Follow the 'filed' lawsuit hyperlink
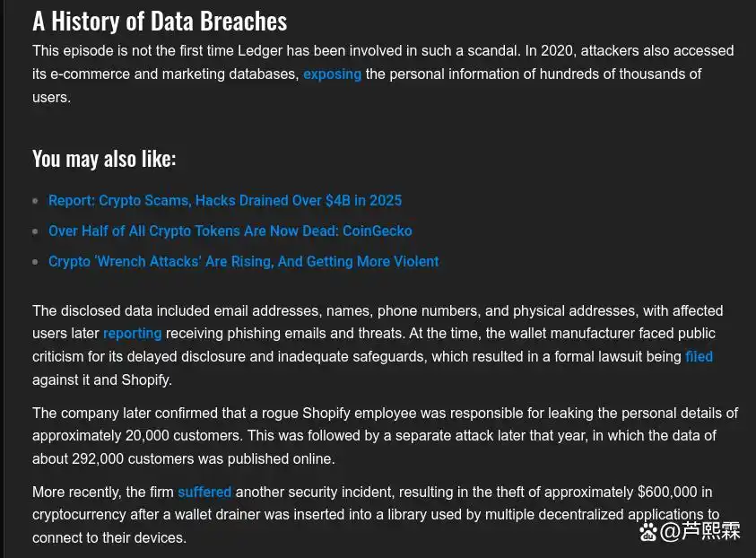The width and height of the screenshot is (756, 558). tap(700, 356)
